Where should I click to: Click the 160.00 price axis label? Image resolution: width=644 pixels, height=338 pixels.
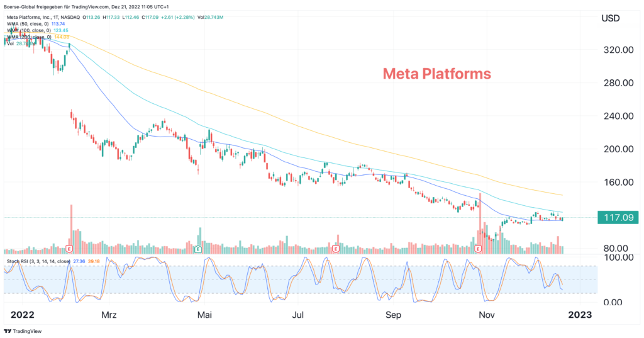pyautogui.click(x=618, y=182)
